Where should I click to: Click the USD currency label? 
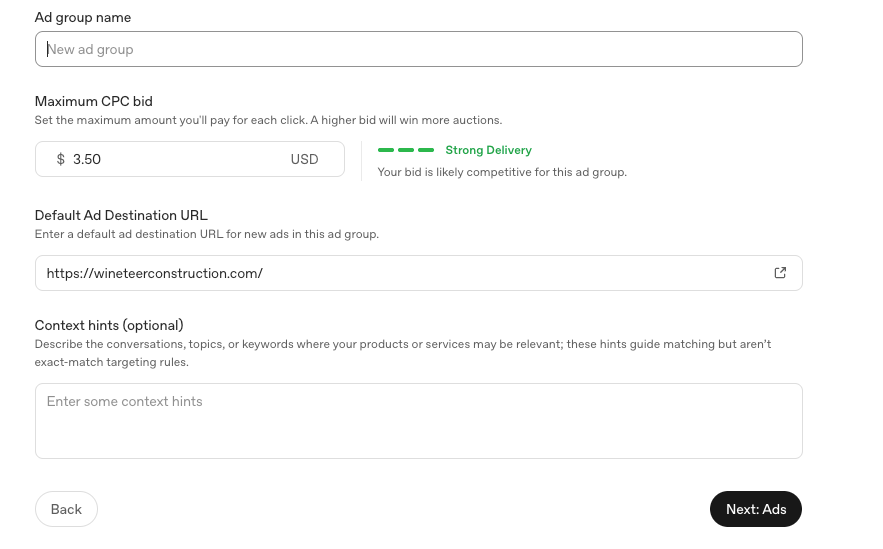(x=305, y=159)
